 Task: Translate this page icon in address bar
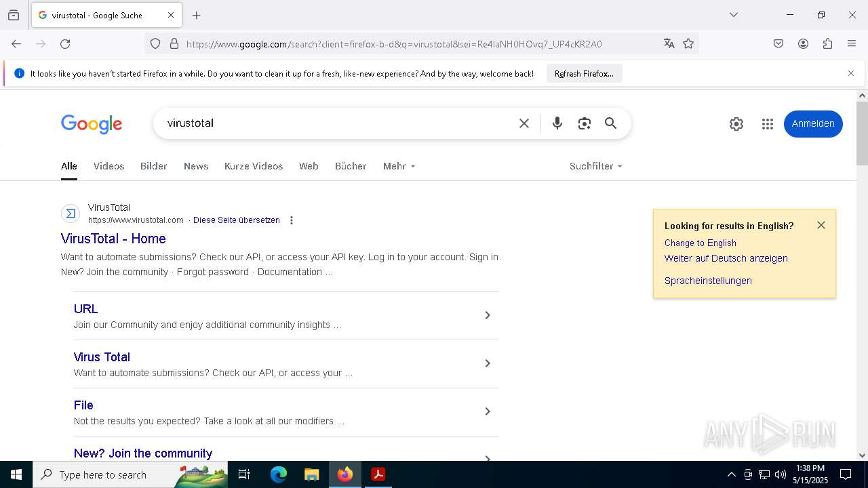pos(669,44)
